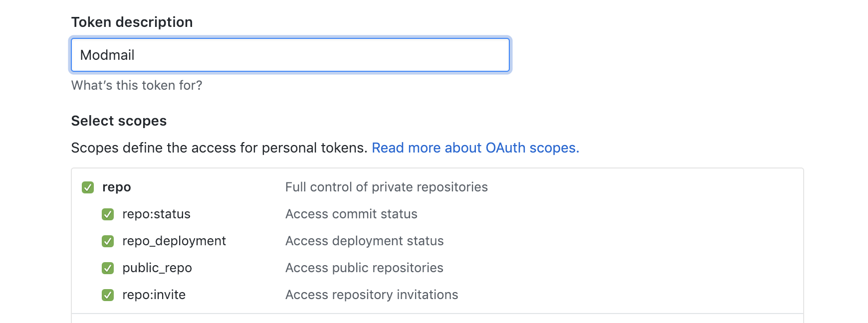Toggle the repo:invite checkbox

108,295
